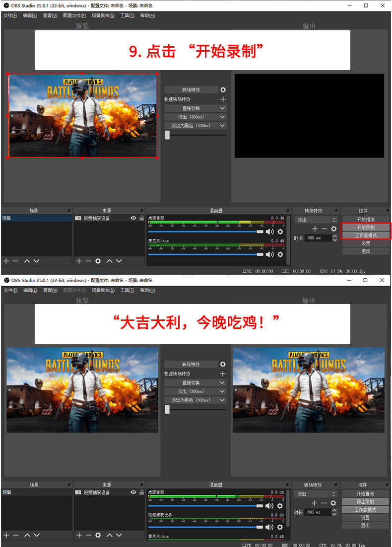Remove selected scene in upper window's 场景 panel
Image resolution: width=392 pixels, height=547 pixels.
pos(15,261)
